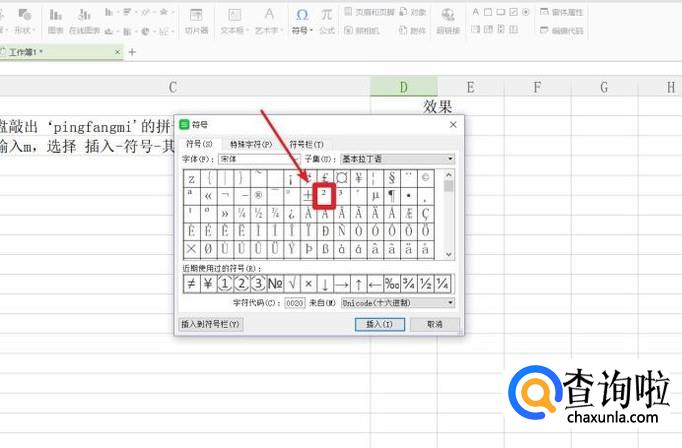Click the 附件 attachment icon
Screen dimensions: 682x448
click(413, 30)
